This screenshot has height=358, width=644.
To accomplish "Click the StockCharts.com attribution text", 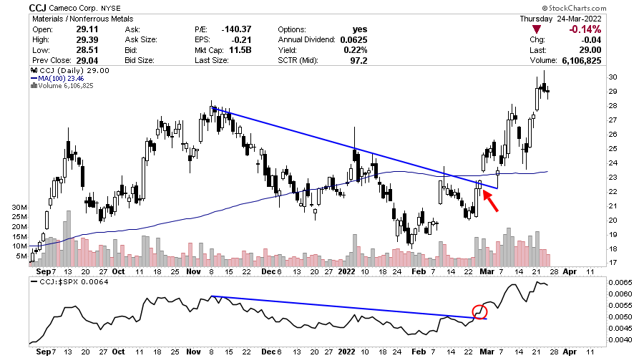I will 574,8.
